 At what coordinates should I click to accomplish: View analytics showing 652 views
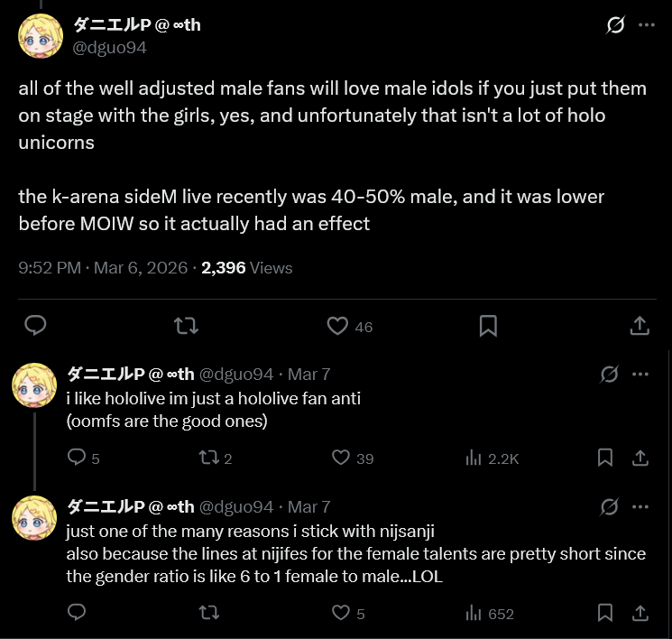pyautogui.click(x=491, y=615)
